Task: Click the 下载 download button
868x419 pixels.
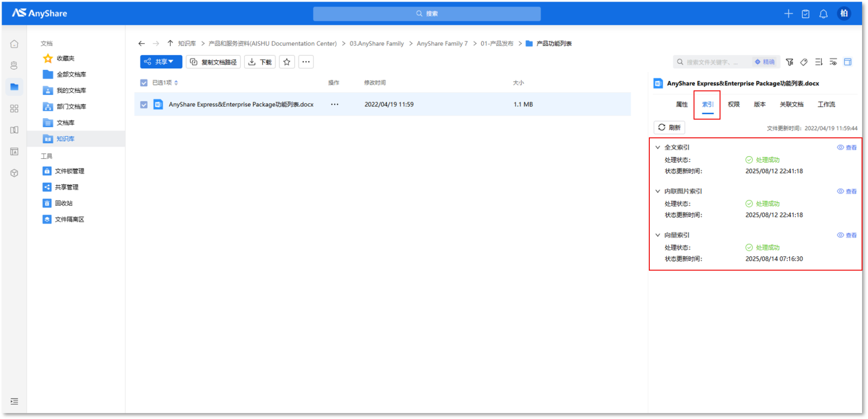Action: click(x=260, y=62)
